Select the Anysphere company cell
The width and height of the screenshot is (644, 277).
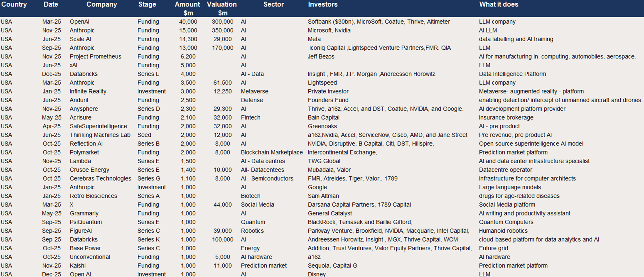[x=84, y=109]
